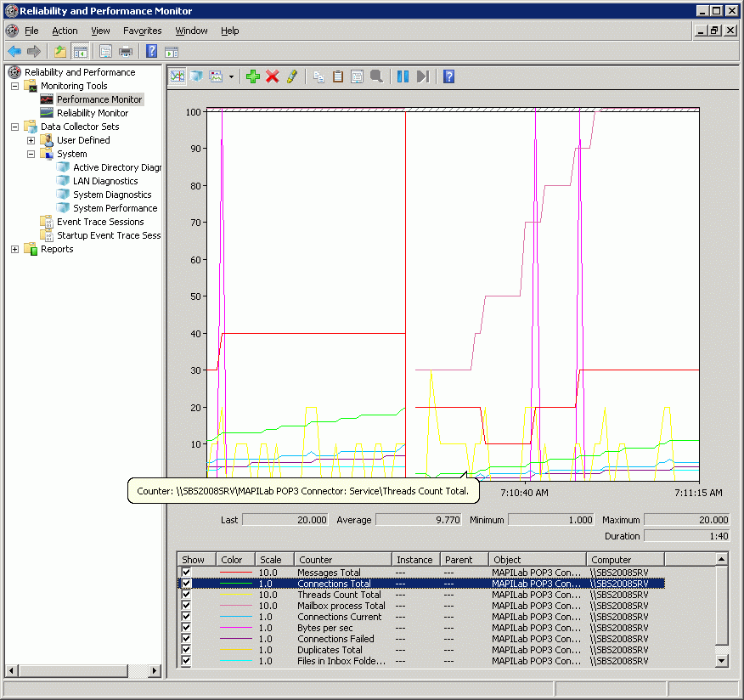
Task: Toggle Show checkbox for Bytes per sec
Action: click(186, 628)
